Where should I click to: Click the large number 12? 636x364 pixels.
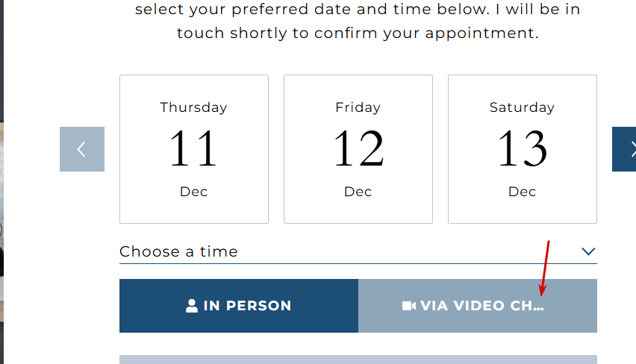click(x=358, y=148)
